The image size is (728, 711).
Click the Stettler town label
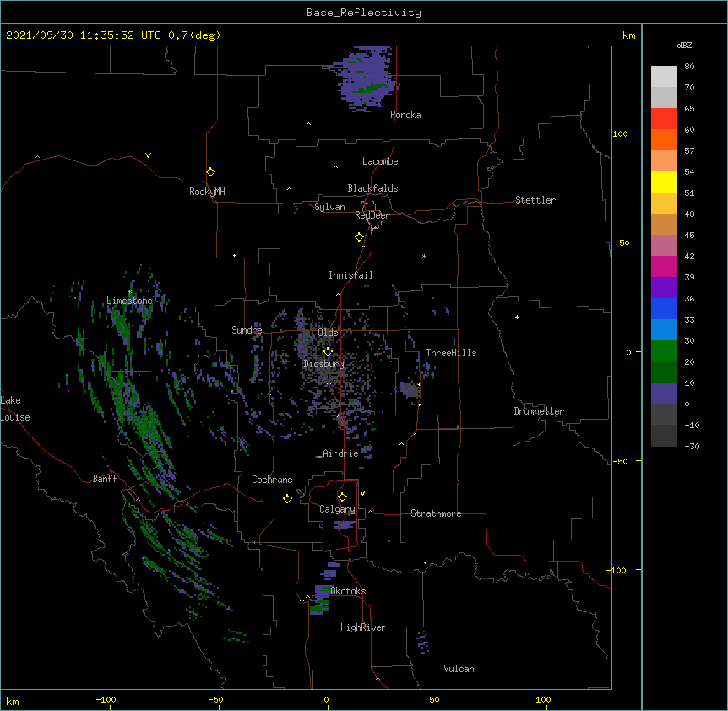coord(535,200)
